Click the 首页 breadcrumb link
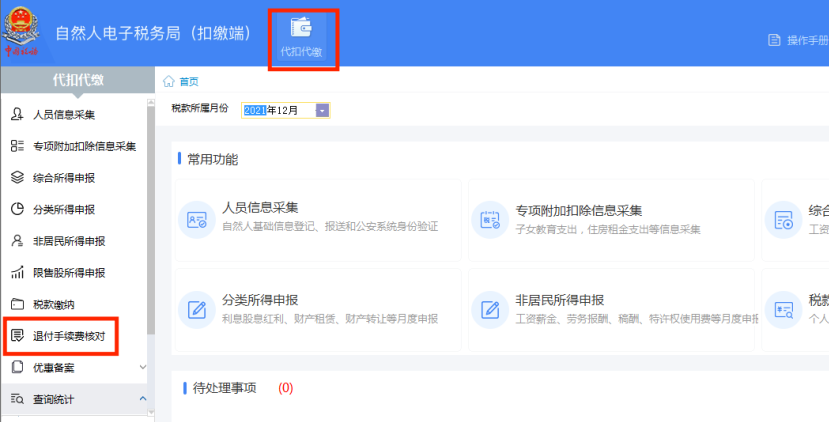This screenshot has height=422, width=829. pyautogui.click(x=189, y=81)
